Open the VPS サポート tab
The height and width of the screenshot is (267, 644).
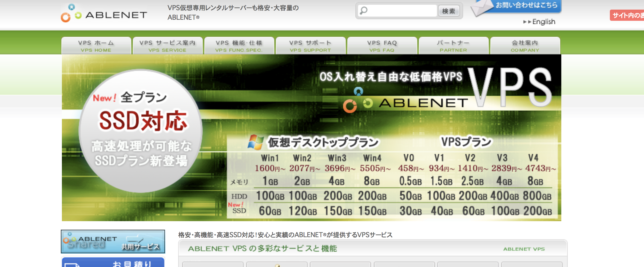coord(311,46)
